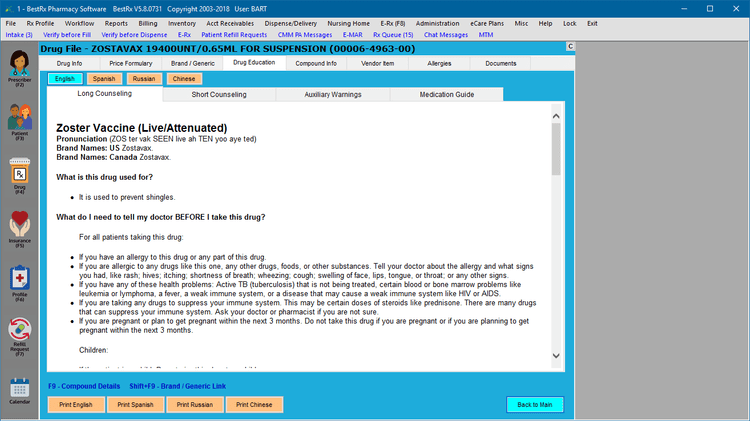Image resolution: width=750 pixels, height=421 pixels.
Task: Open the Workflow menu
Action: click(x=79, y=23)
